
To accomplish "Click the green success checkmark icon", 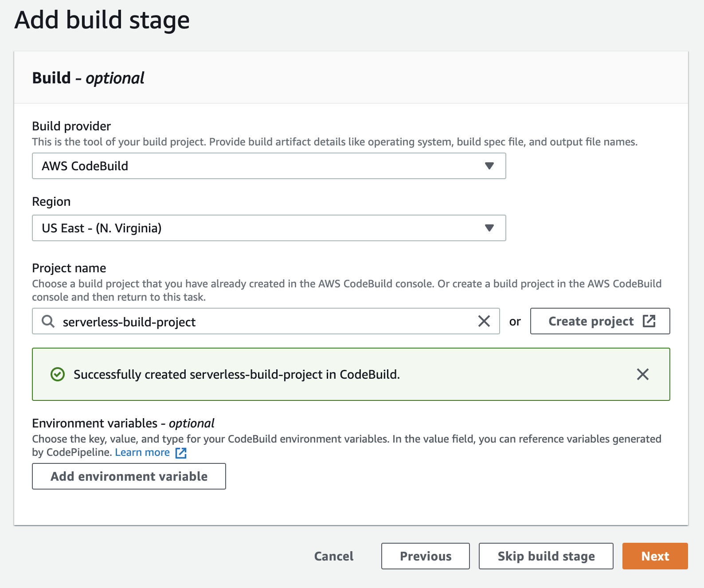I will coord(58,374).
